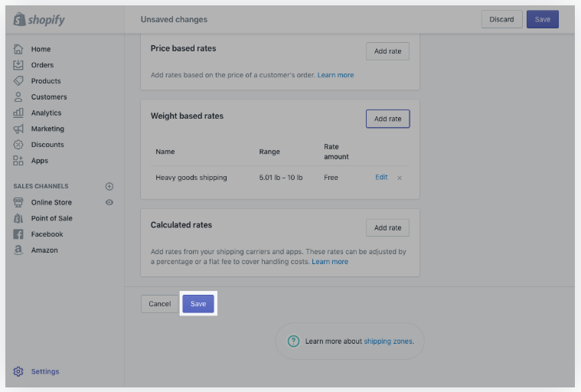This screenshot has height=392, width=581.
Task: Open Facebook sales channel
Action: click(47, 234)
